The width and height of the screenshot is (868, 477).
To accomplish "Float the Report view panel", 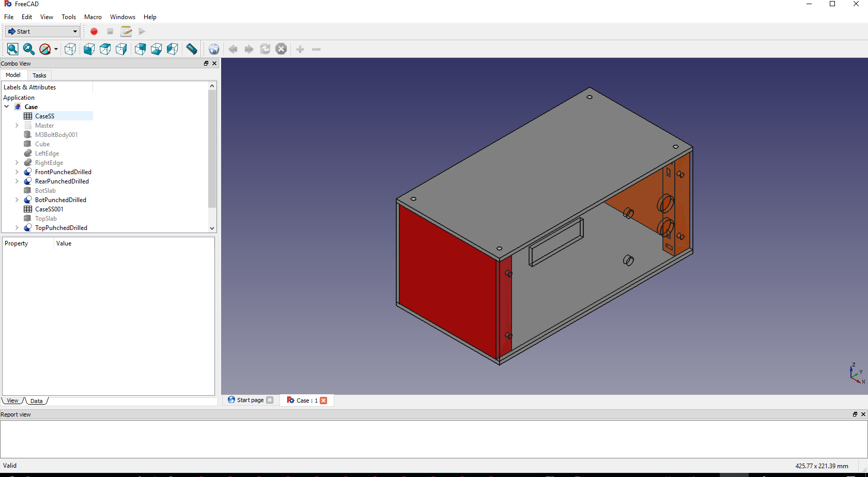I will [855, 414].
